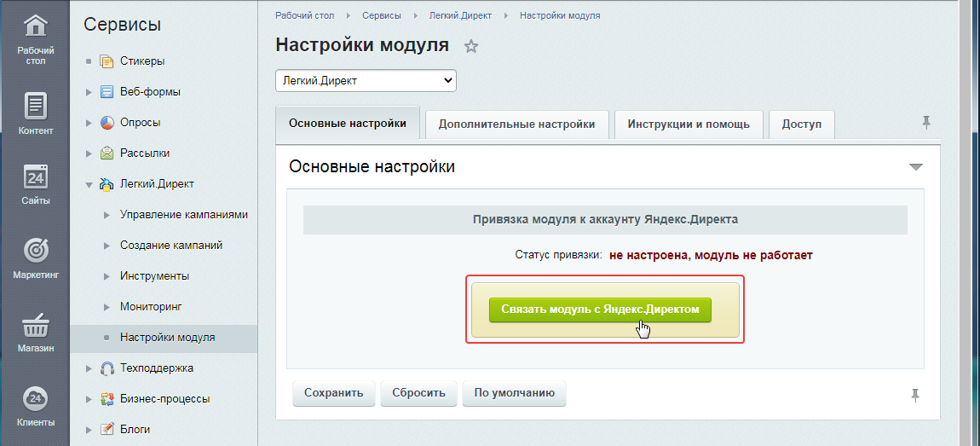Expand the Мониторинг submenu arrow
This screenshot has width=980, height=446.
107,307
